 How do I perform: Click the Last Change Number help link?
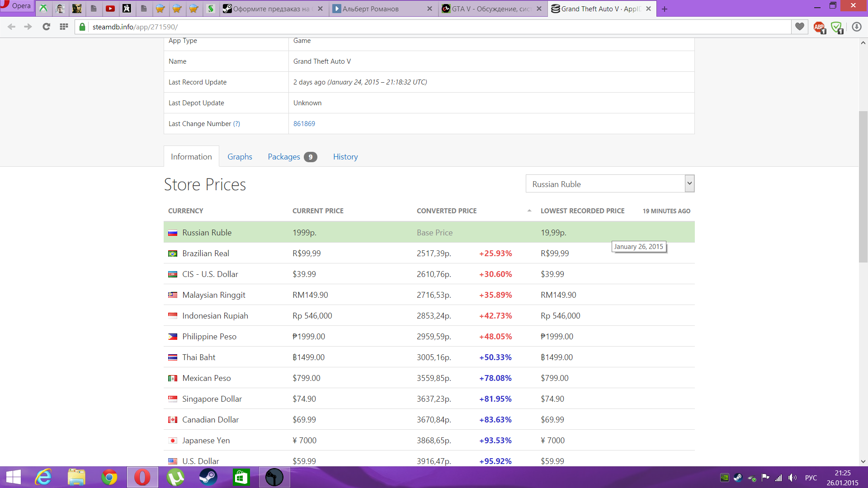coord(236,124)
